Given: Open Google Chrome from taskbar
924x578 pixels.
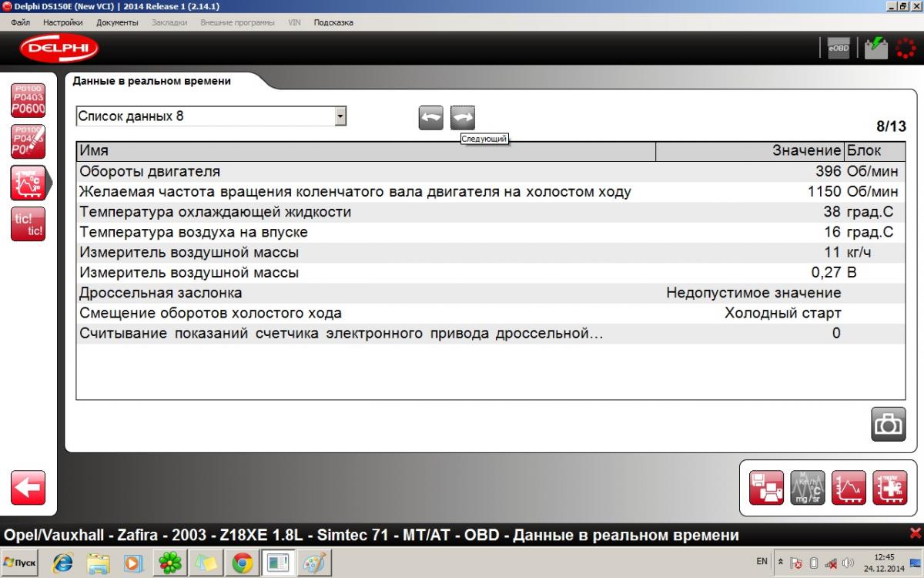Looking at the screenshot, I should pos(243,563).
